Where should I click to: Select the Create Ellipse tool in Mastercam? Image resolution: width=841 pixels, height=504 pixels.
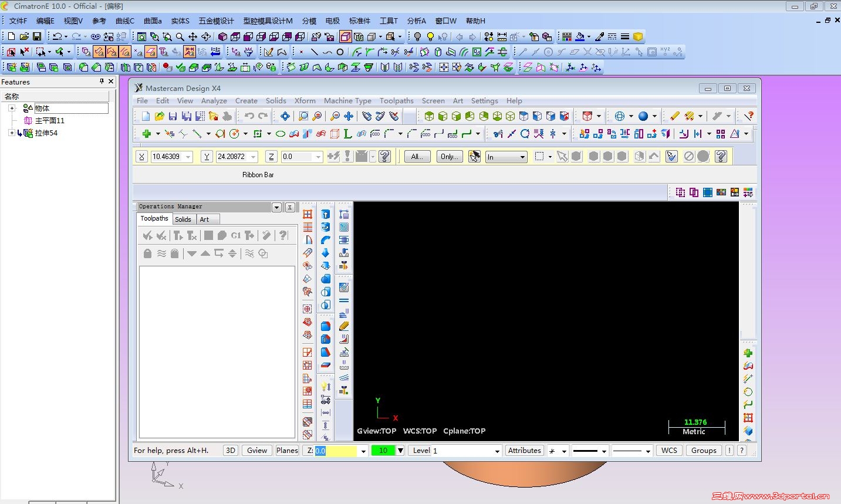click(281, 134)
